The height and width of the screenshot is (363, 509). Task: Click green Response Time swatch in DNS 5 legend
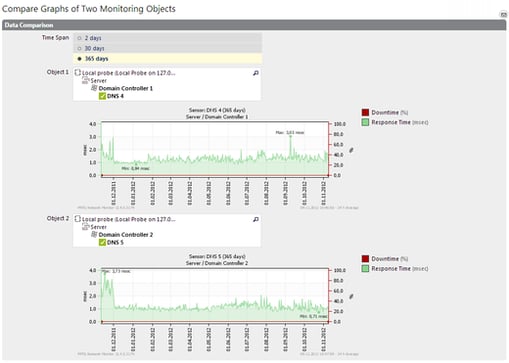click(365, 269)
